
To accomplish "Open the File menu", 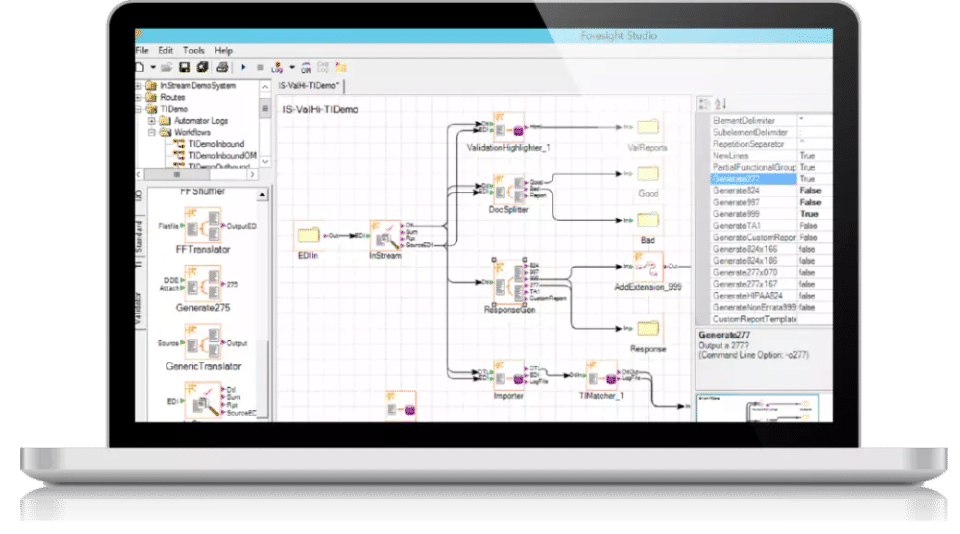I will tap(142, 50).
